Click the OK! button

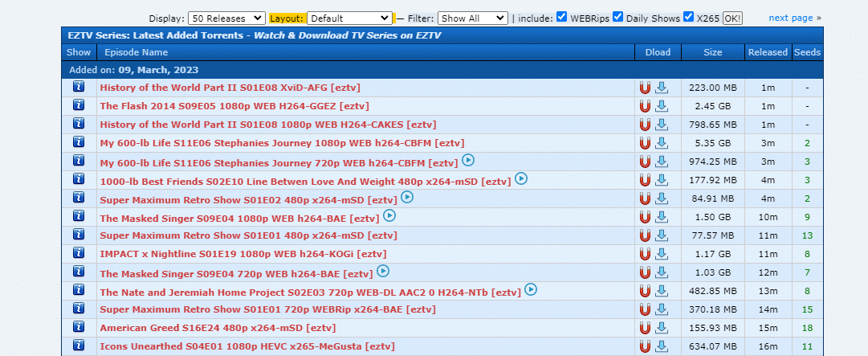[x=732, y=18]
